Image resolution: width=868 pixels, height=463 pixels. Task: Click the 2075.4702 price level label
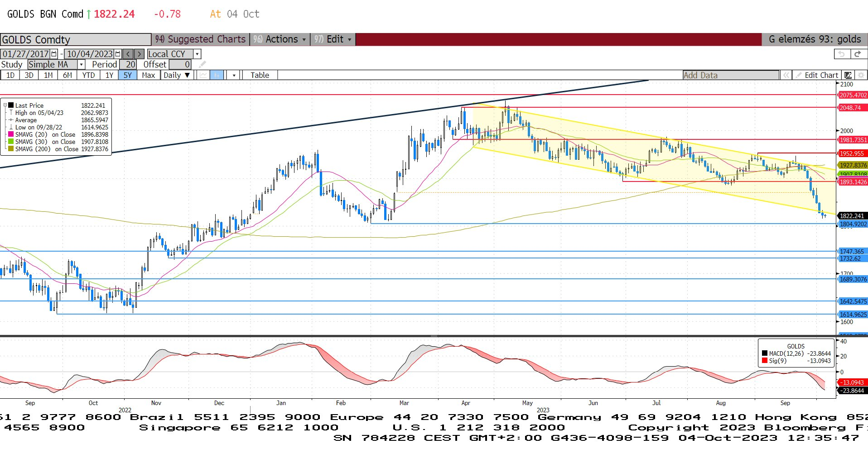853,95
